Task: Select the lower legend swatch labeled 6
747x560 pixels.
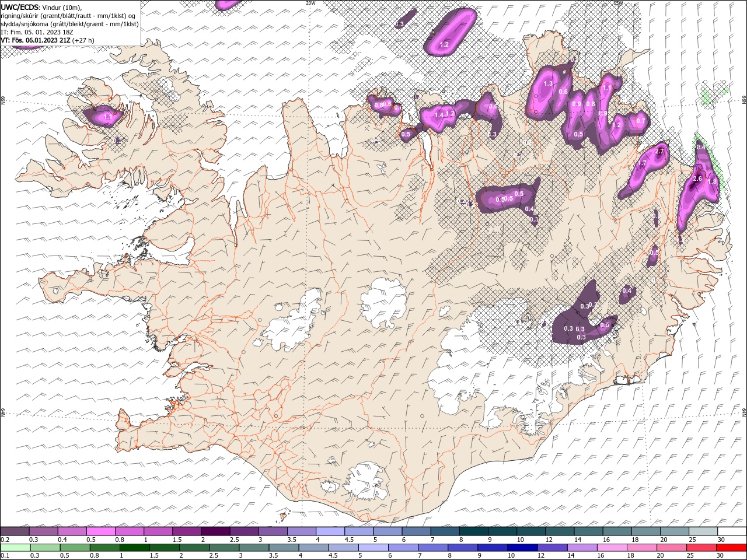Action: [x=403, y=548]
